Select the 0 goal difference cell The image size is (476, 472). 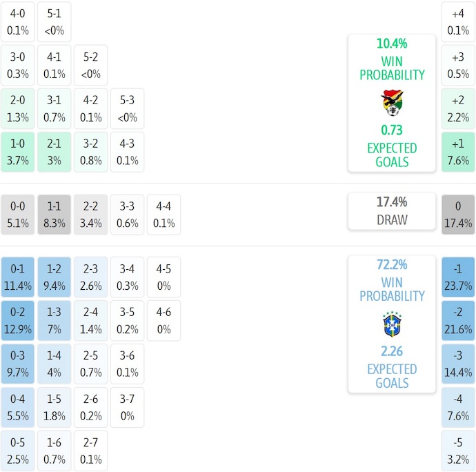[x=458, y=215]
